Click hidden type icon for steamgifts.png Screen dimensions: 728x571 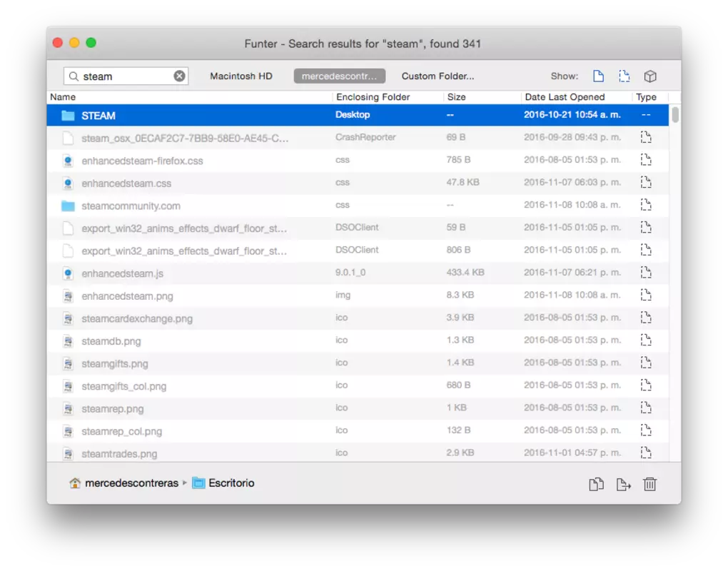click(x=646, y=363)
